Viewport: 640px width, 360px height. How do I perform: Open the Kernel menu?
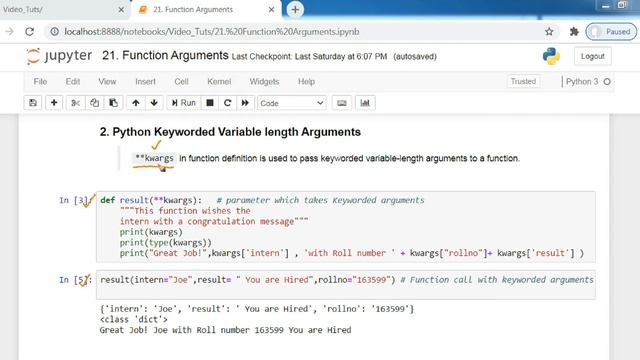(219, 82)
